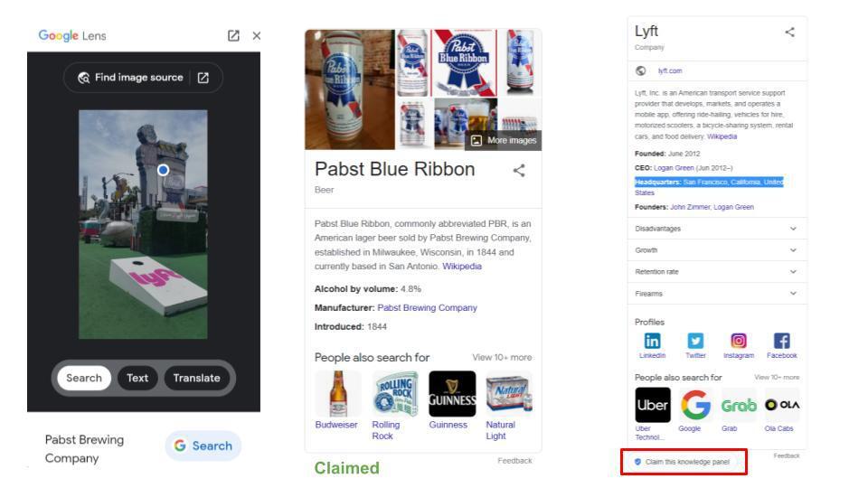Viewport: 868px width, 488px height.
Task: Open Lyft's Facebook profile
Action: click(781, 343)
